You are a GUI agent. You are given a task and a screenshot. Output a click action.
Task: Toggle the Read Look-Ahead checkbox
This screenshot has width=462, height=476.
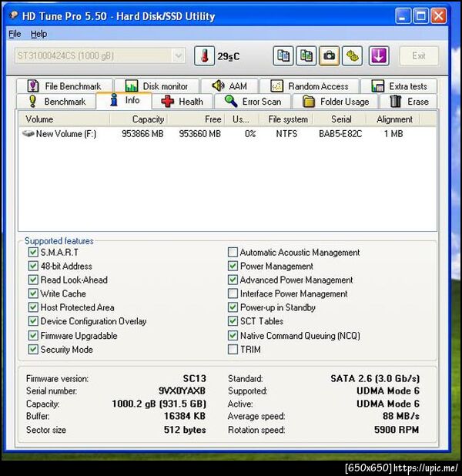(33, 280)
